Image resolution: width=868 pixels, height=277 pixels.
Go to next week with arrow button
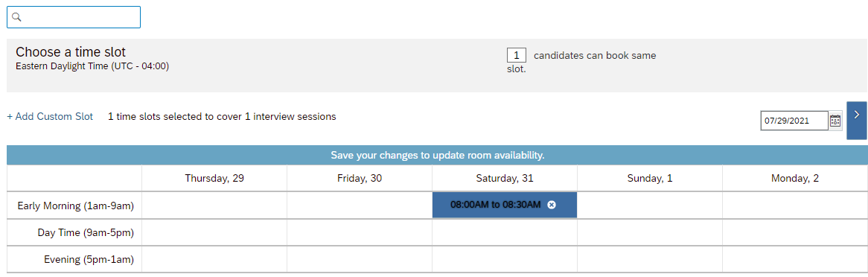(x=856, y=120)
